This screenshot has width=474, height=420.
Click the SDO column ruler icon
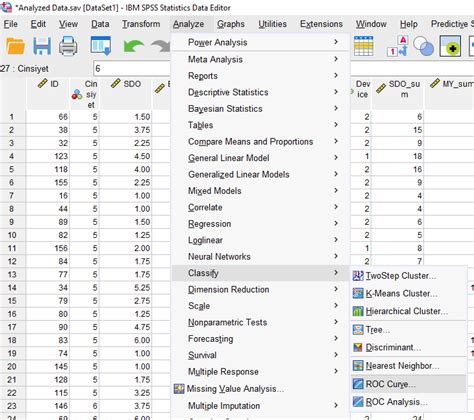116,83
